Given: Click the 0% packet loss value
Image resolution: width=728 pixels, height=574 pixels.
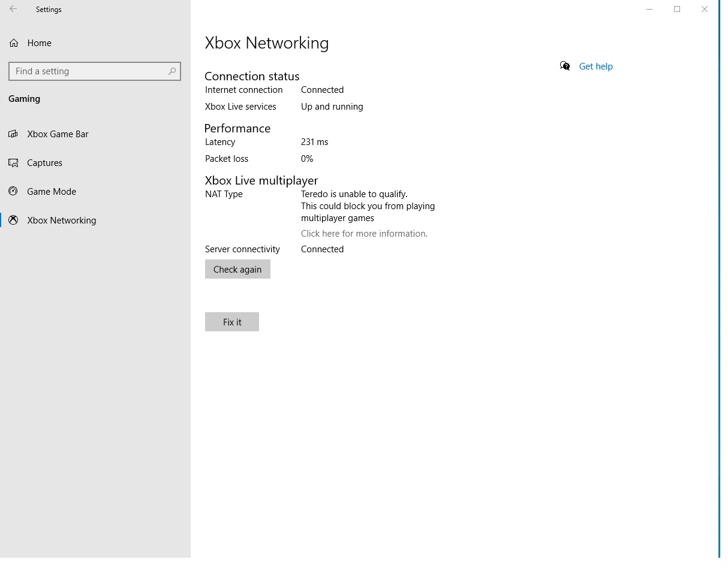Looking at the screenshot, I should 307,159.
